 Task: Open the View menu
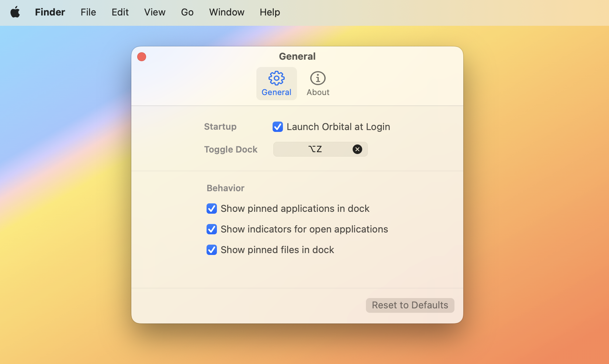click(155, 12)
